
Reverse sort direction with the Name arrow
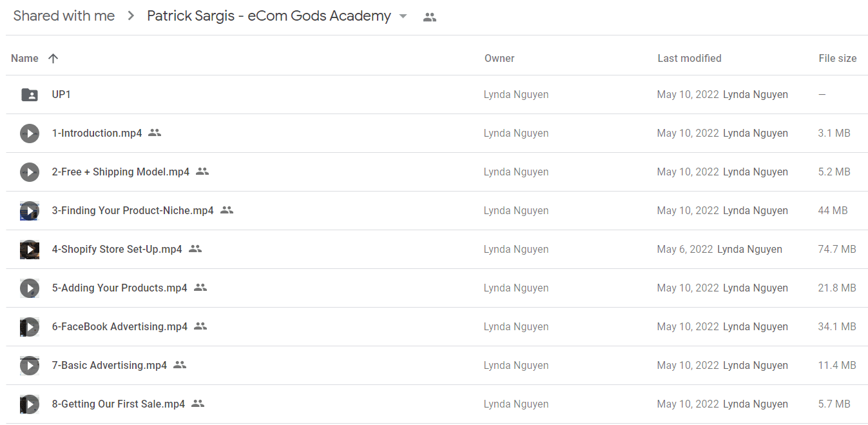tap(53, 58)
